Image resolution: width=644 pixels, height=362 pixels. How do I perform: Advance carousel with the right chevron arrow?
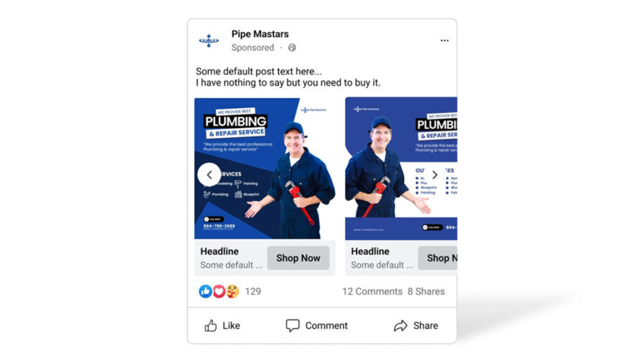click(x=435, y=175)
